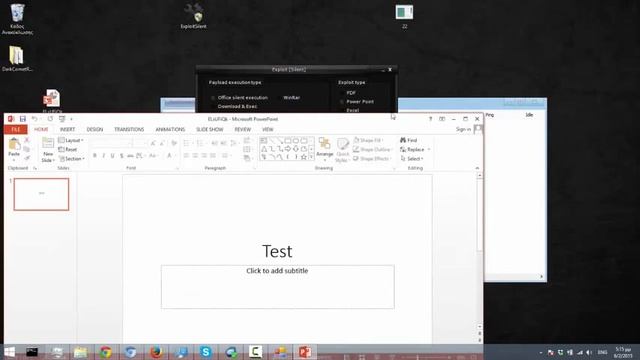Viewport: 640px width, 360px height.
Task: Collapse the ribbon with the chevron
Action: point(477,168)
